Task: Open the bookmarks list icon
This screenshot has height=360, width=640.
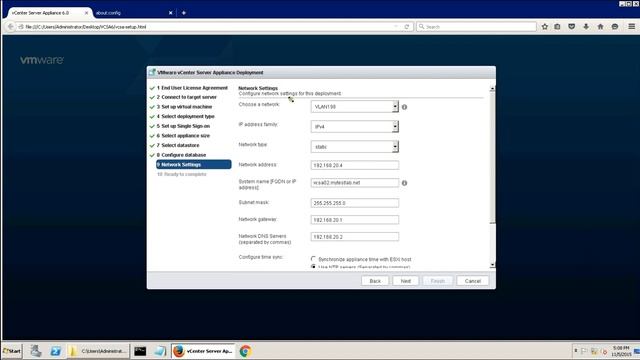Action: coord(557,27)
